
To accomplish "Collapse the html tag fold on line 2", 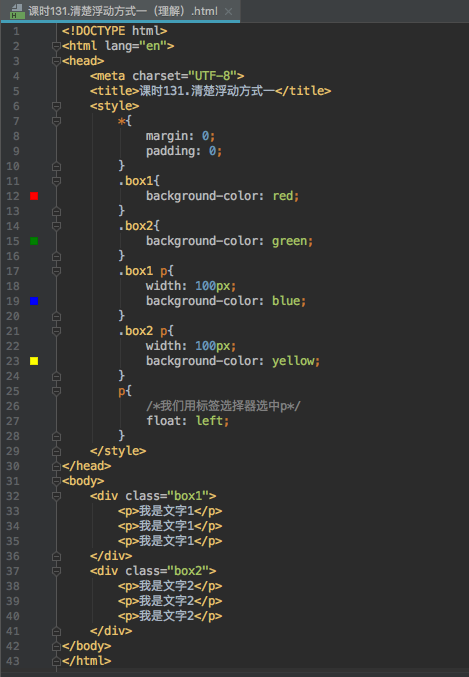I will [56, 46].
